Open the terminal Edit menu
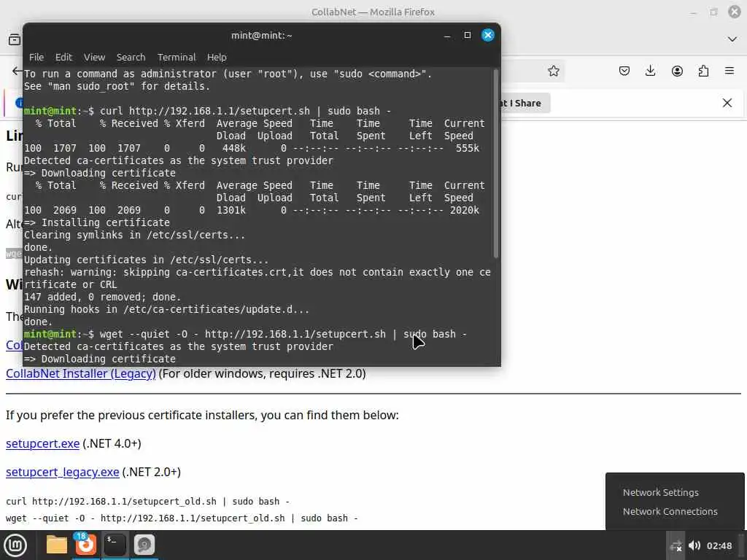This screenshot has width=747, height=560. pyautogui.click(x=64, y=57)
